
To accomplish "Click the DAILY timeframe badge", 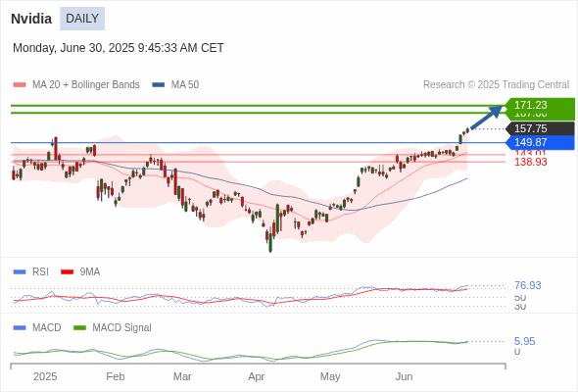I will [82, 19].
